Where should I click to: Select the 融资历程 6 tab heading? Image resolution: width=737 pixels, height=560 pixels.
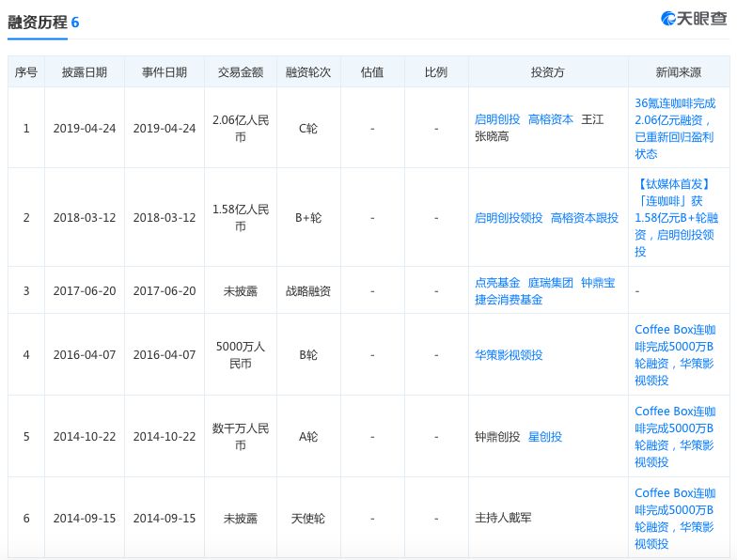point(43,23)
